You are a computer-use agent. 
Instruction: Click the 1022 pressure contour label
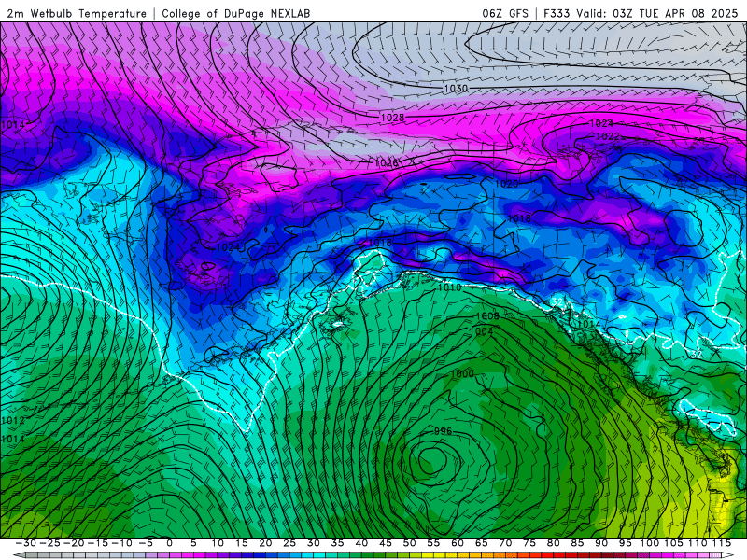coord(608,136)
